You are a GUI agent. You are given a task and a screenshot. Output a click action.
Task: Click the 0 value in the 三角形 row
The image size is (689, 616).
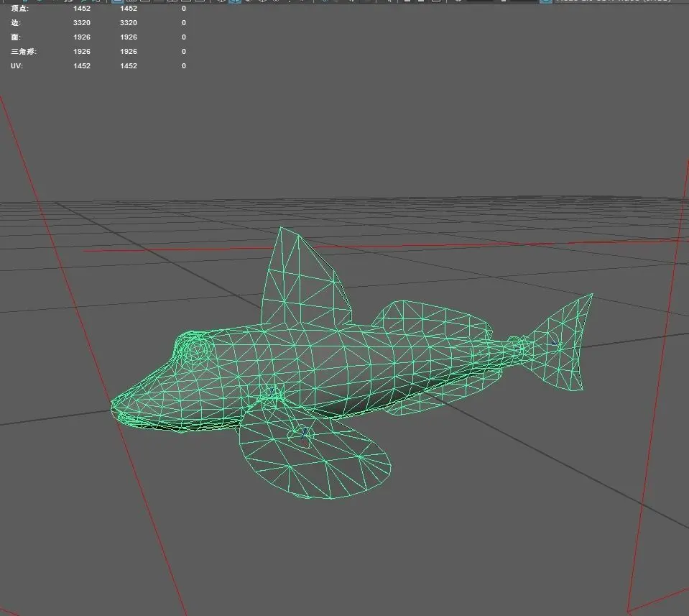click(184, 52)
